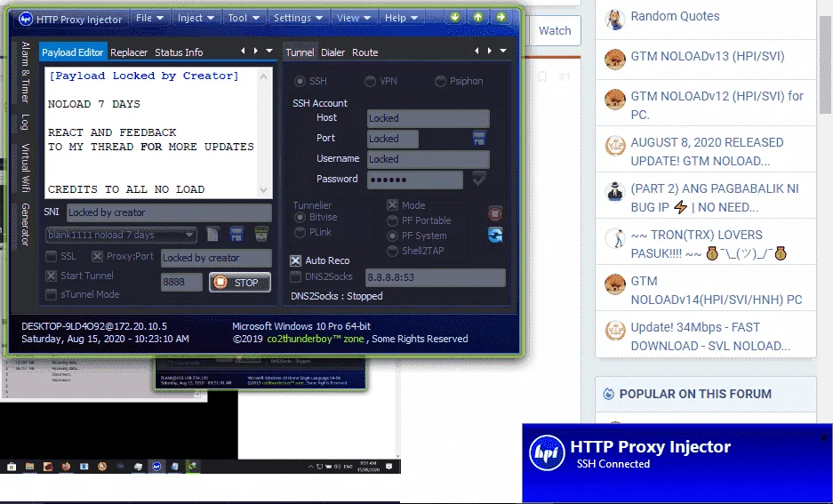
Task: Click the green up-arrow title bar icon
Action: pyautogui.click(x=478, y=18)
